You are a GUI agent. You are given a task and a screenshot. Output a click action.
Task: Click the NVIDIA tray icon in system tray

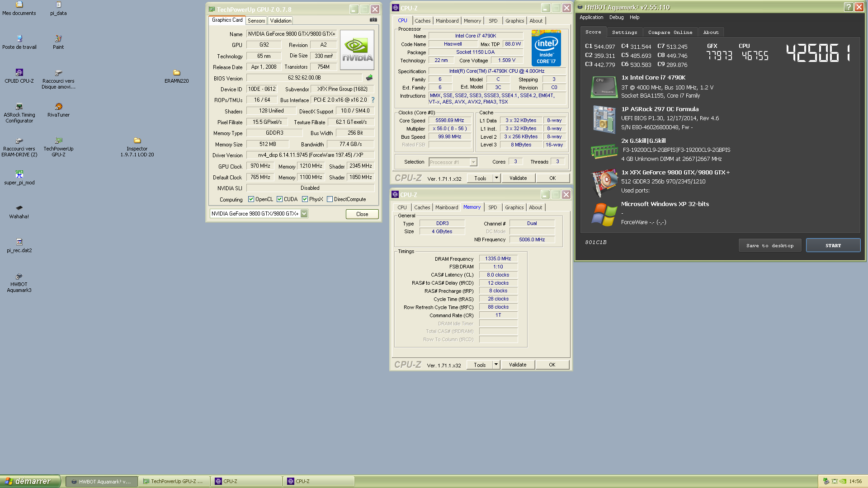point(843,481)
